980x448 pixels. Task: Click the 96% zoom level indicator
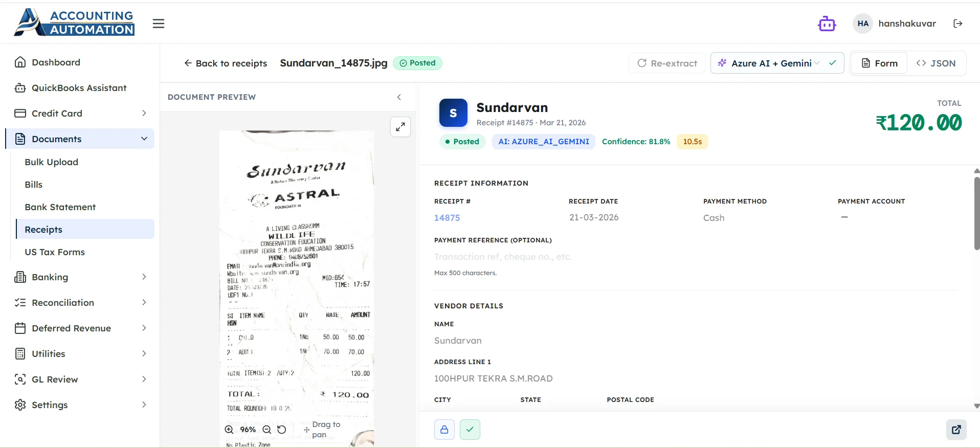click(x=248, y=430)
